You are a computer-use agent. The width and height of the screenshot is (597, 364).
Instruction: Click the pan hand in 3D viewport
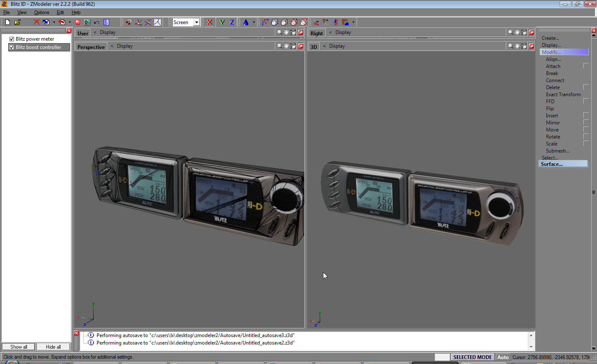click(517, 46)
